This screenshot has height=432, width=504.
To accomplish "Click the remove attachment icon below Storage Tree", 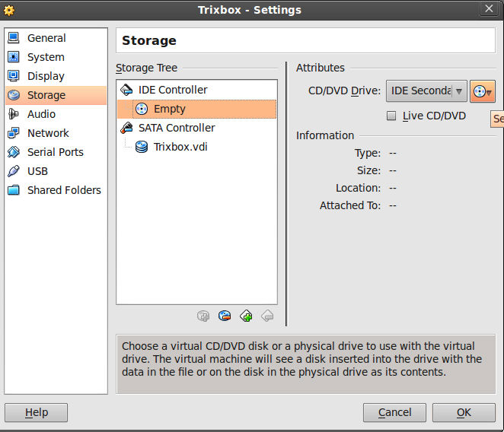I will pyautogui.click(x=267, y=316).
